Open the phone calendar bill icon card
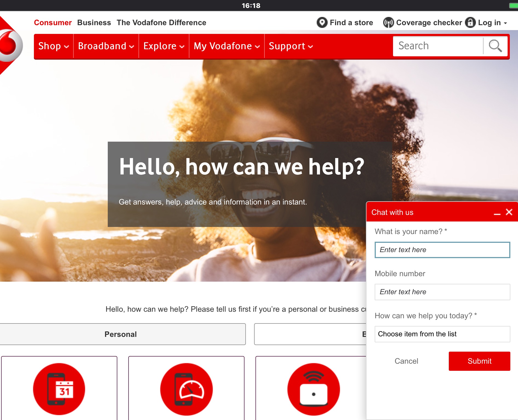The image size is (518, 420). pyautogui.click(x=59, y=388)
